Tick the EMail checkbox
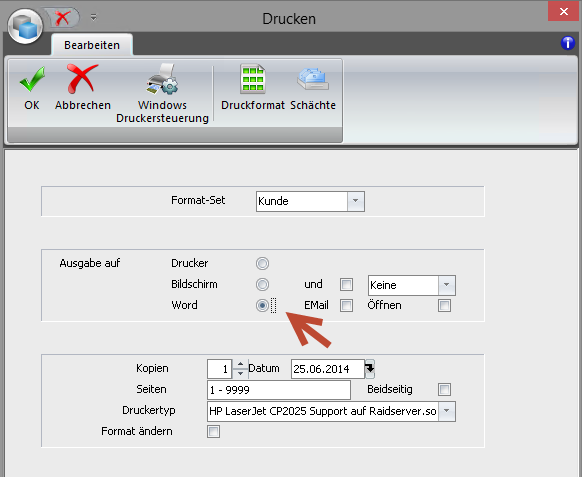 click(346, 306)
